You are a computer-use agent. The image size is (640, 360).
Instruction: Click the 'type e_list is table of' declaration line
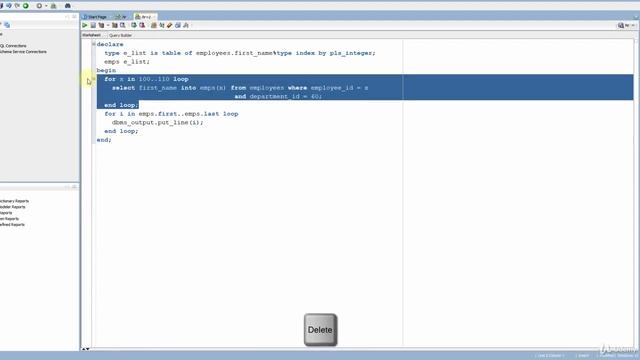click(x=240, y=53)
